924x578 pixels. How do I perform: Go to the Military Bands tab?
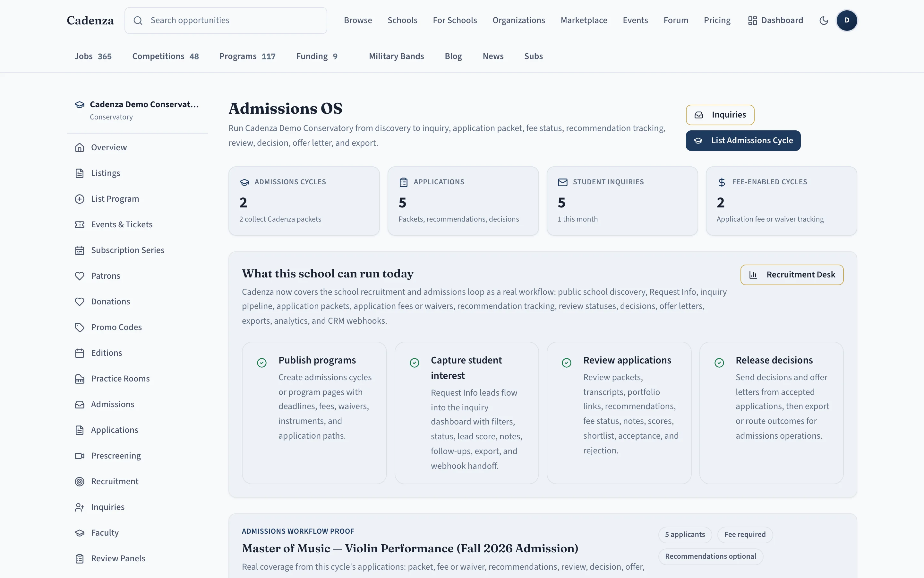point(396,56)
